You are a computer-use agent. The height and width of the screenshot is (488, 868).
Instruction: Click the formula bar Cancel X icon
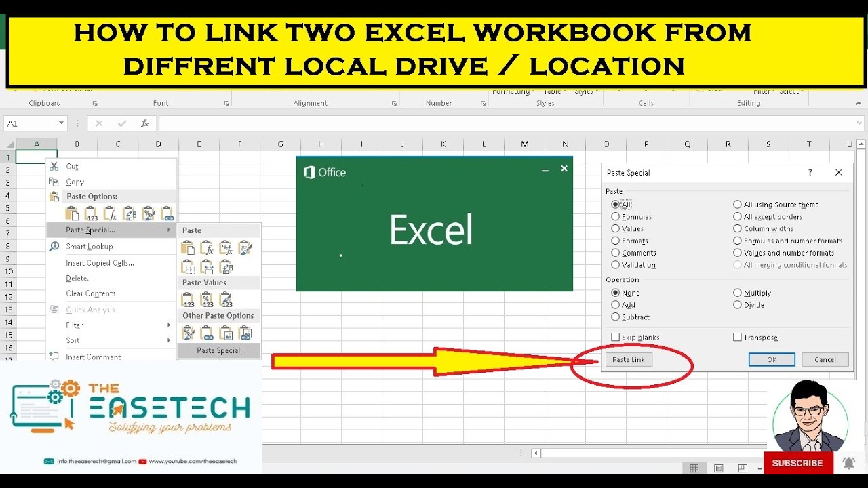[x=99, y=123]
